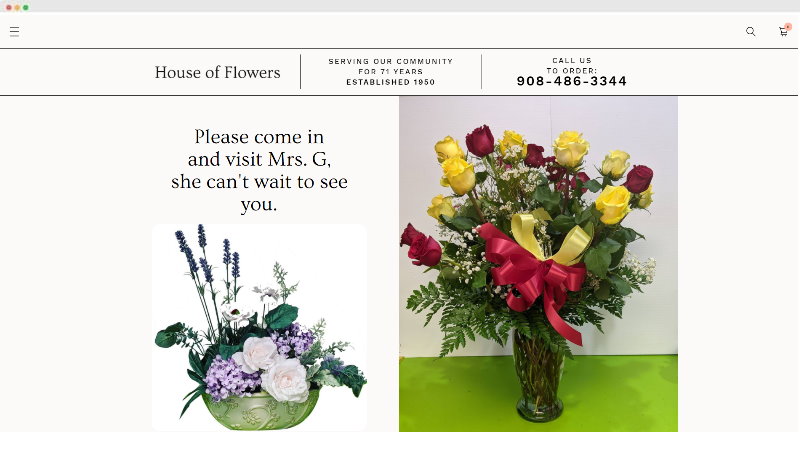The width and height of the screenshot is (800, 469).
Task: Call the 908-486-3344 phone number
Action: 571,81
